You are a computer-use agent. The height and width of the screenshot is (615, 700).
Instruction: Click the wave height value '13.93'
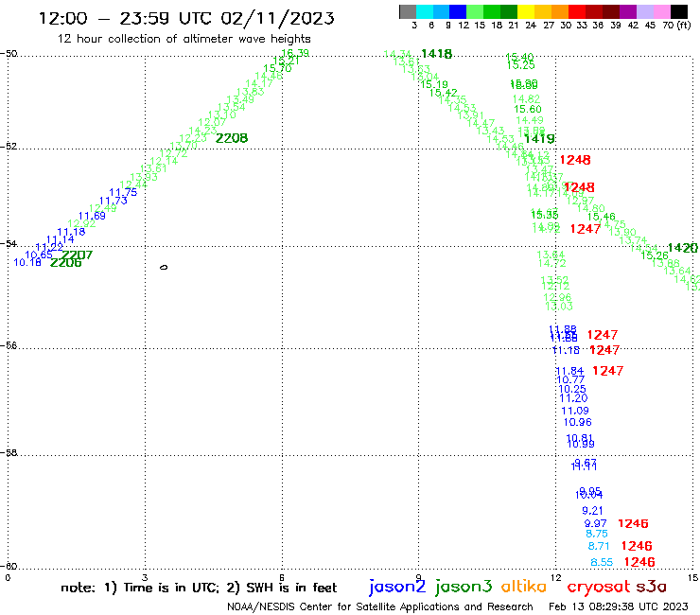[144, 177]
